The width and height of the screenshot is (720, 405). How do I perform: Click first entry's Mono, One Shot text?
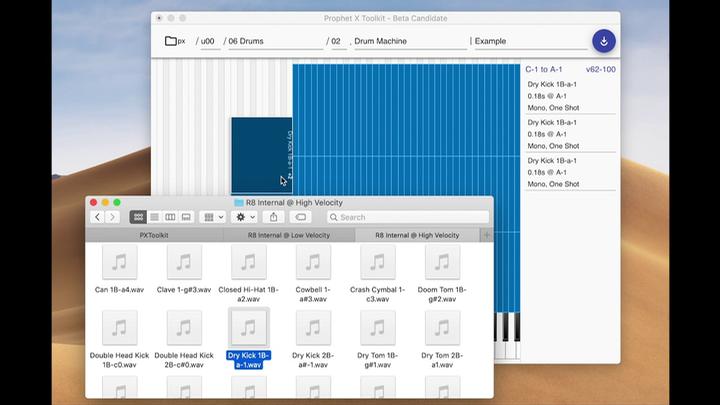point(553,107)
